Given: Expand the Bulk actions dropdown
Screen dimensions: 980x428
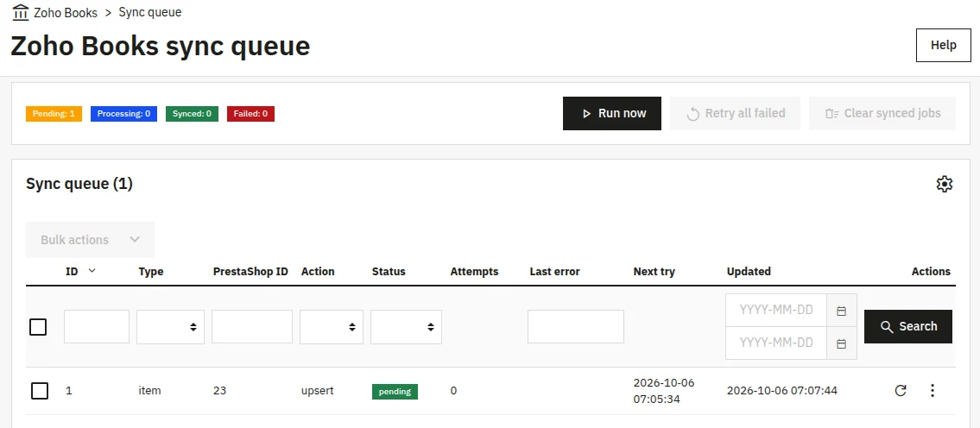Looking at the screenshot, I should coord(90,240).
